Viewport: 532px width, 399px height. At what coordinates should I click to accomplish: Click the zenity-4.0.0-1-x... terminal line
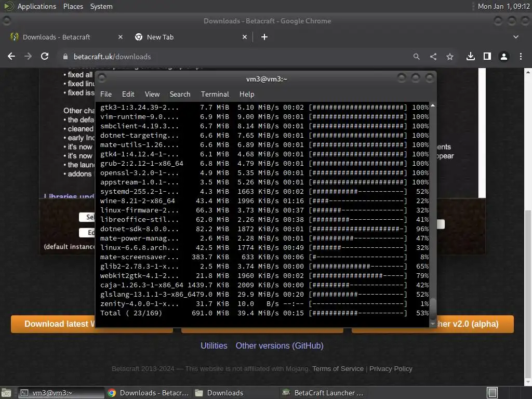click(x=264, y=303)
